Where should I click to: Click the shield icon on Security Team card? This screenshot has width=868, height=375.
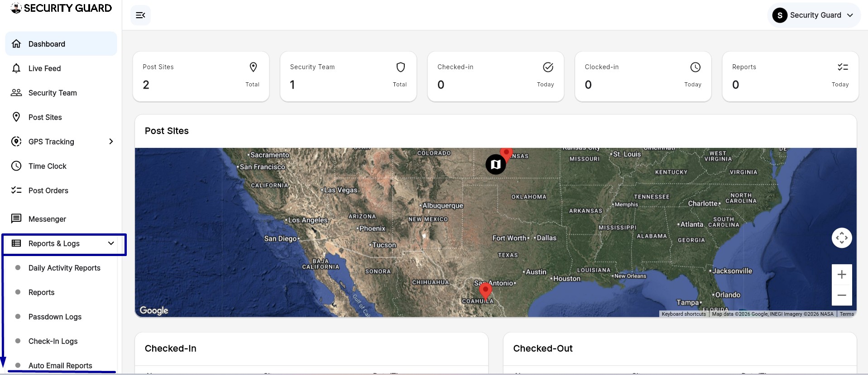click(x=401, y=67)
